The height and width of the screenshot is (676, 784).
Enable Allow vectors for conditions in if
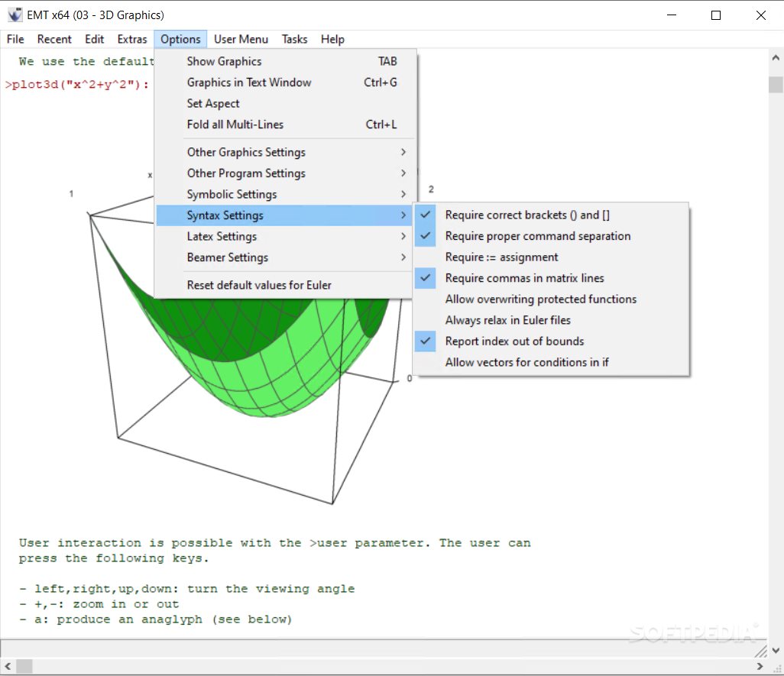point(551,362)
